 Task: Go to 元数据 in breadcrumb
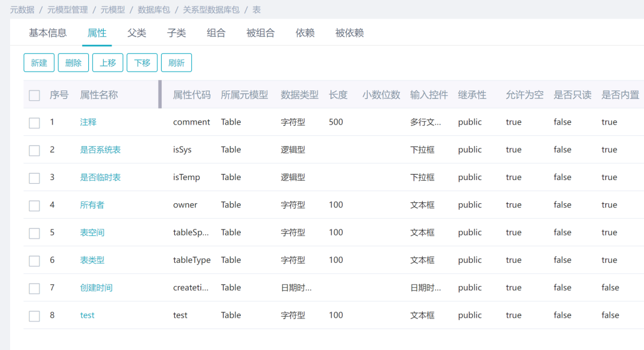click(x=22, y=10)
